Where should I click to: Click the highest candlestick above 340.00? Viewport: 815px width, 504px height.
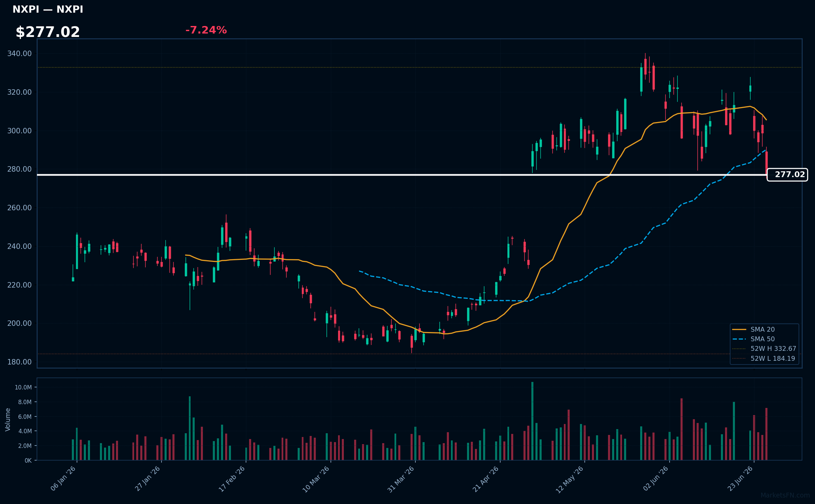(x=645, y=67)
